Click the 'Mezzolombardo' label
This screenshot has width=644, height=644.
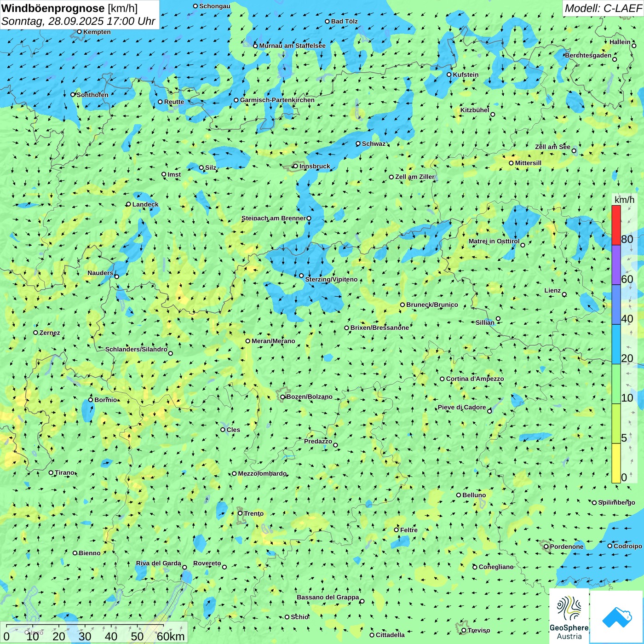[x=262, y=473]
